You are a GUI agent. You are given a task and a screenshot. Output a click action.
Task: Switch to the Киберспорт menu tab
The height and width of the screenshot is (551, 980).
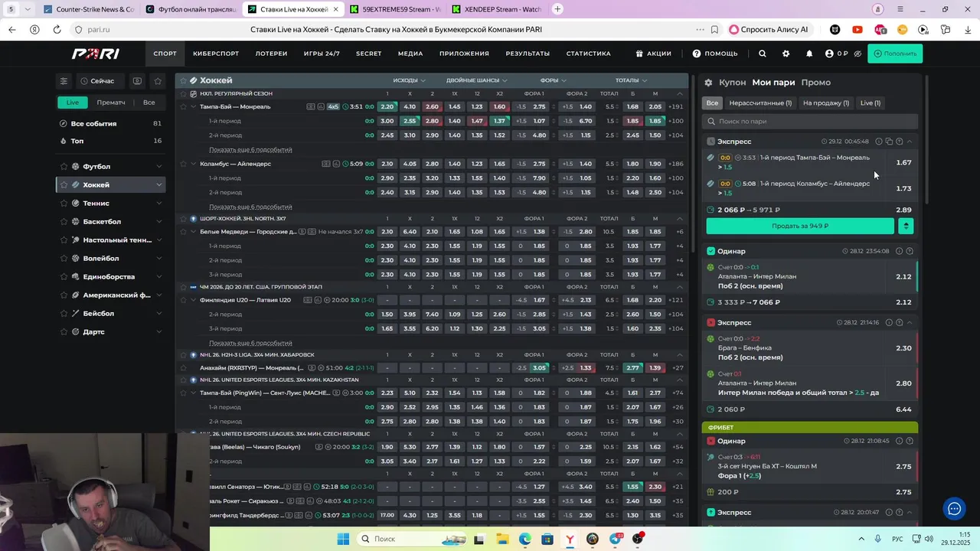(216, 54)
